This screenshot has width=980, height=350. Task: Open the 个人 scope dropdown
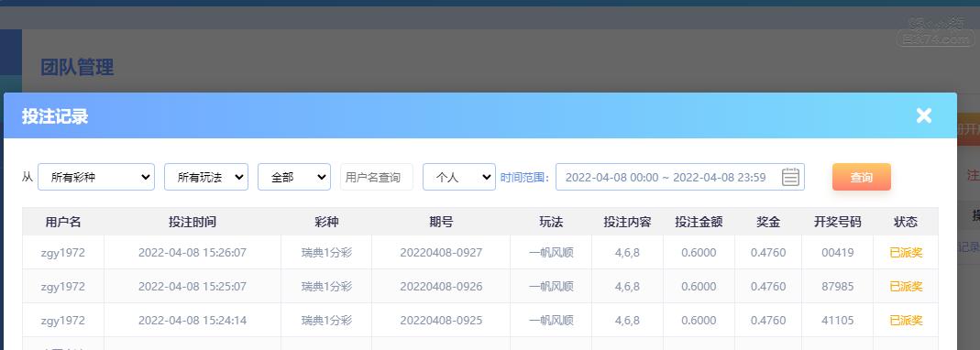coord(459,177)
